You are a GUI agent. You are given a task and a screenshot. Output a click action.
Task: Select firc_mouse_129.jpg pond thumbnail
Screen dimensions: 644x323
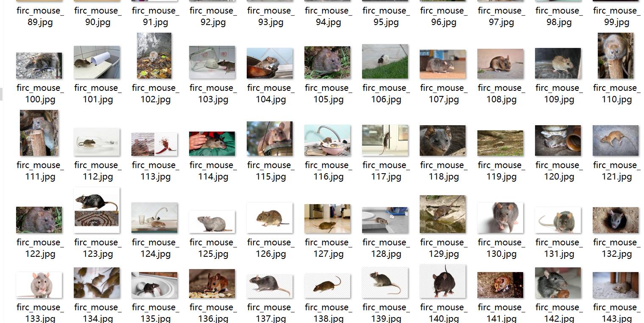coord(443,214)
